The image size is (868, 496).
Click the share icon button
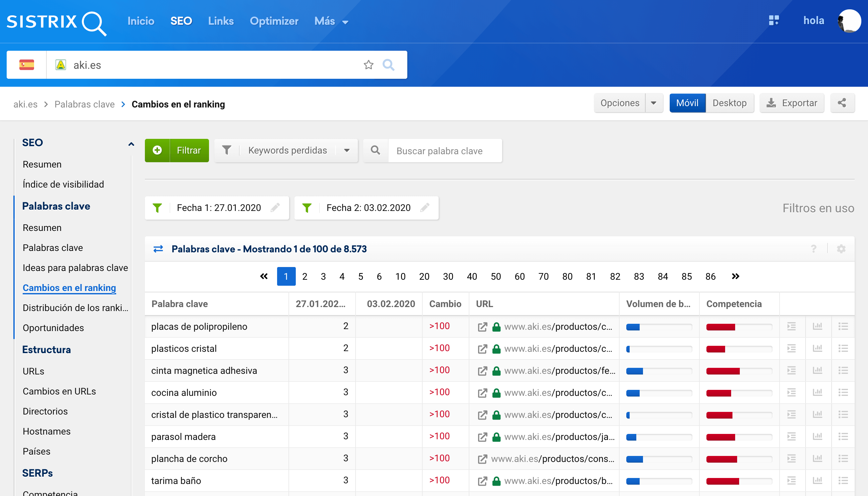[842, 103]
